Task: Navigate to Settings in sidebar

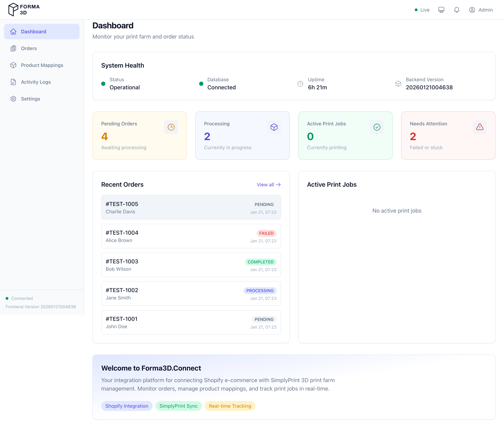Action: point(31,99)
